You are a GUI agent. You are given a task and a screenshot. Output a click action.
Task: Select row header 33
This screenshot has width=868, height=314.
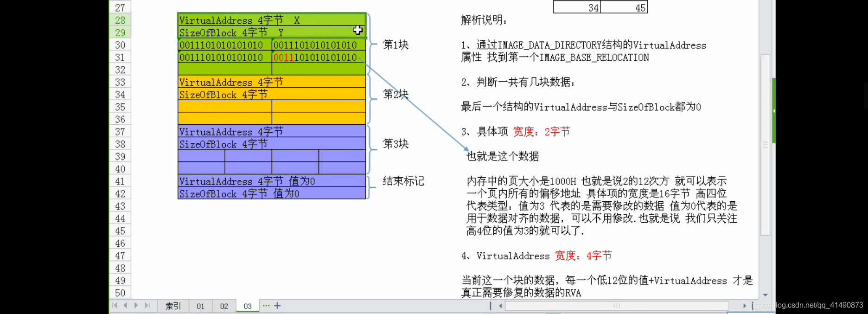click(x=120, y=82)
